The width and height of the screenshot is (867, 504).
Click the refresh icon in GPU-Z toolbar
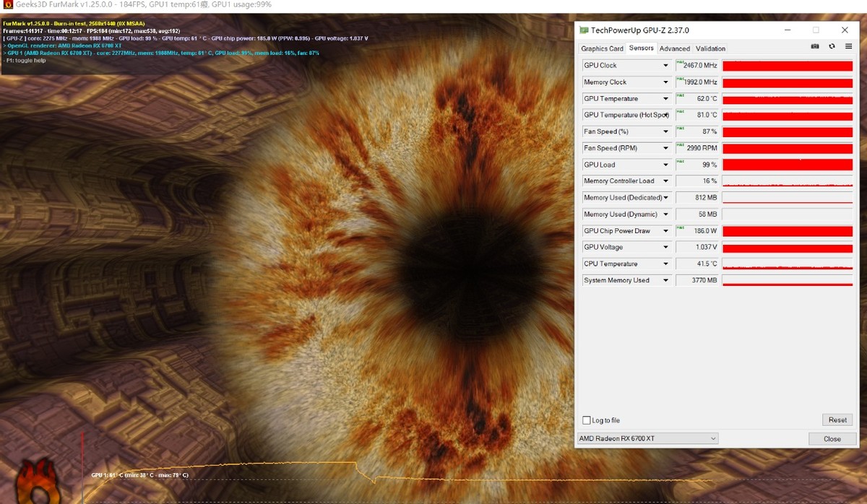[832, 46]
